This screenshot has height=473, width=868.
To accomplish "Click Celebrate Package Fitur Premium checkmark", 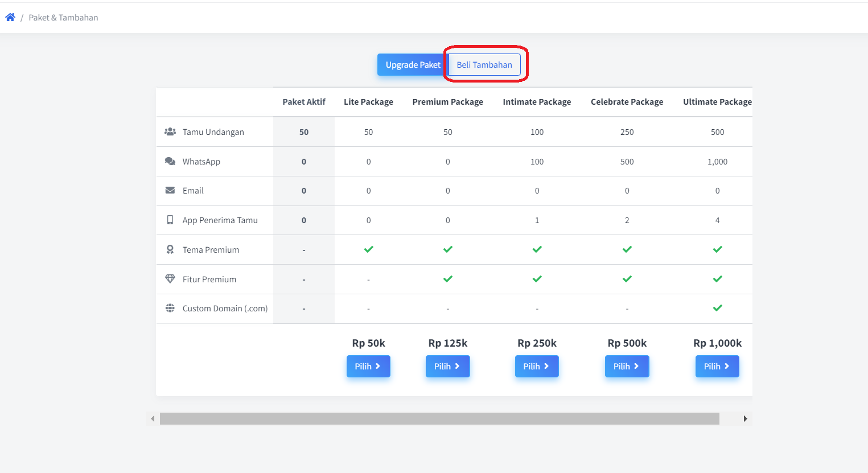I will [627, 279].
